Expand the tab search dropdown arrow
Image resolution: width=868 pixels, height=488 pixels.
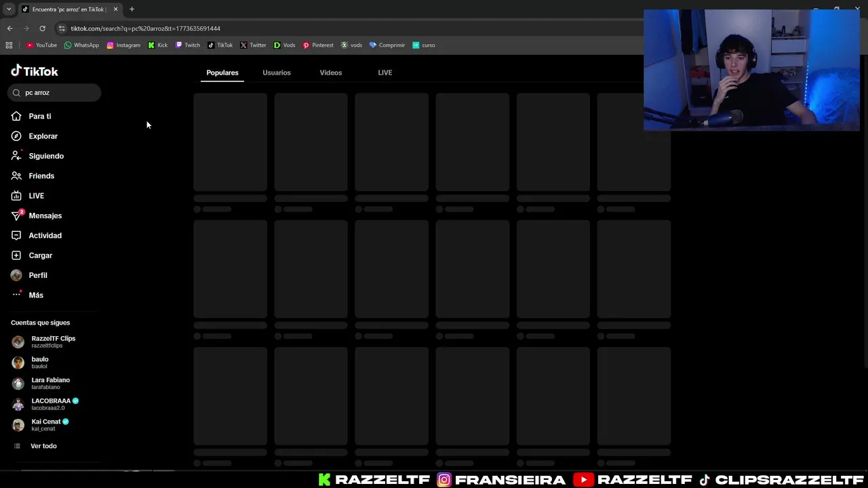pos(9,9)
